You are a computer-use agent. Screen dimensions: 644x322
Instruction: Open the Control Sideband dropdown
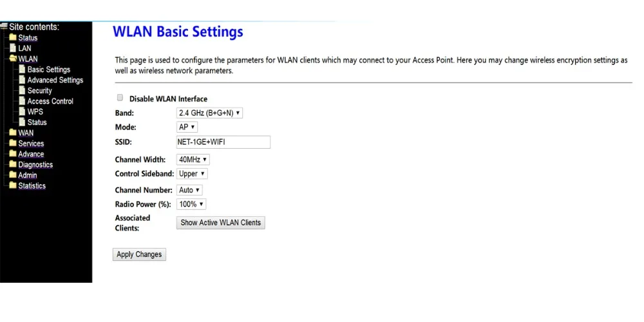(x=192, y=174)
